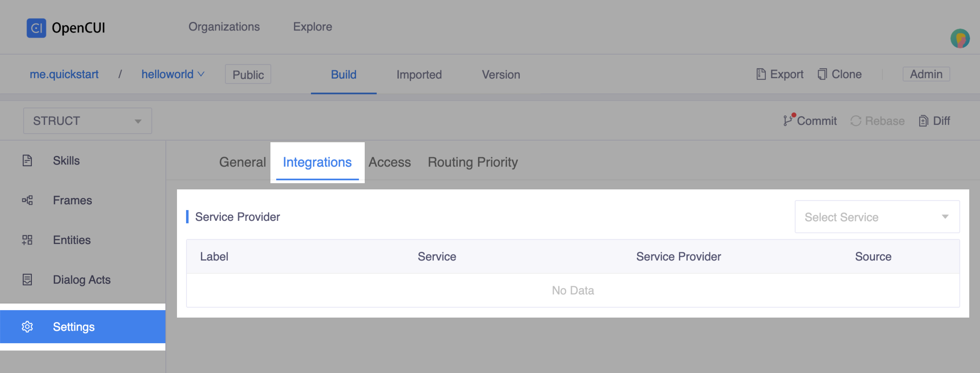Toggle the Public visibility badge
Viewport: 980px width, 373px height.
point(248,74)
